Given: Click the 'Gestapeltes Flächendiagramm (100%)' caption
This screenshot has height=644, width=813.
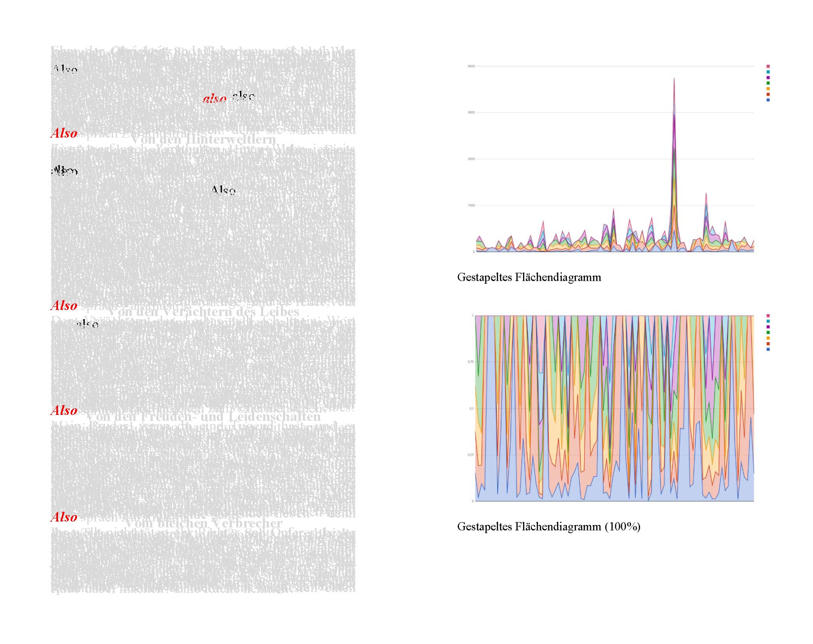Looking at the screenshot, I should (x=548, y=527).
